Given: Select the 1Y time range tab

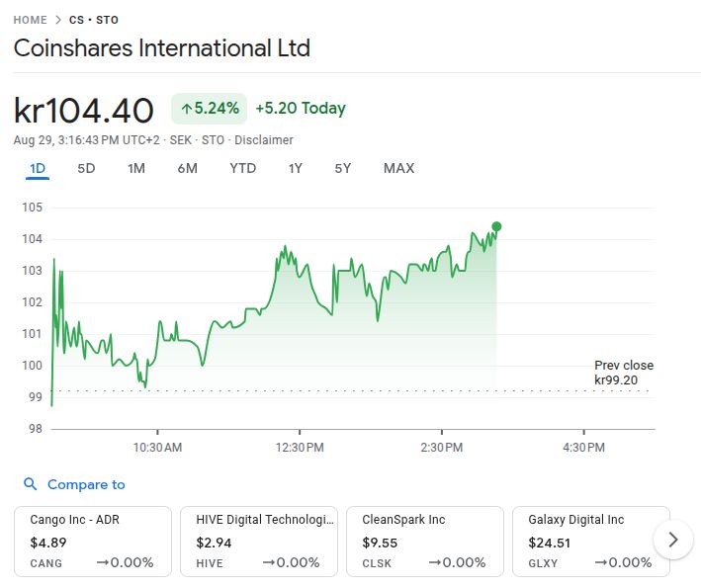Looking at the screenshot, I should 296,168.
